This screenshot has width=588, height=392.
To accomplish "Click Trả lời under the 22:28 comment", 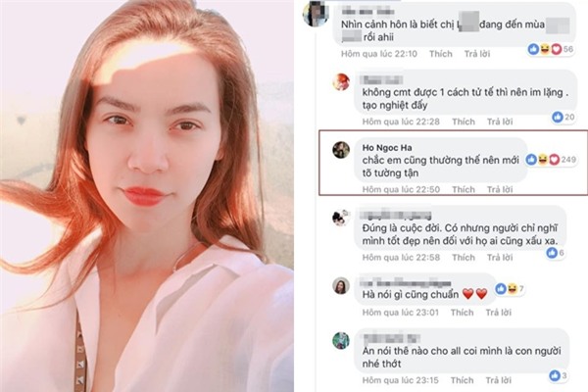I will click(500, 122).
